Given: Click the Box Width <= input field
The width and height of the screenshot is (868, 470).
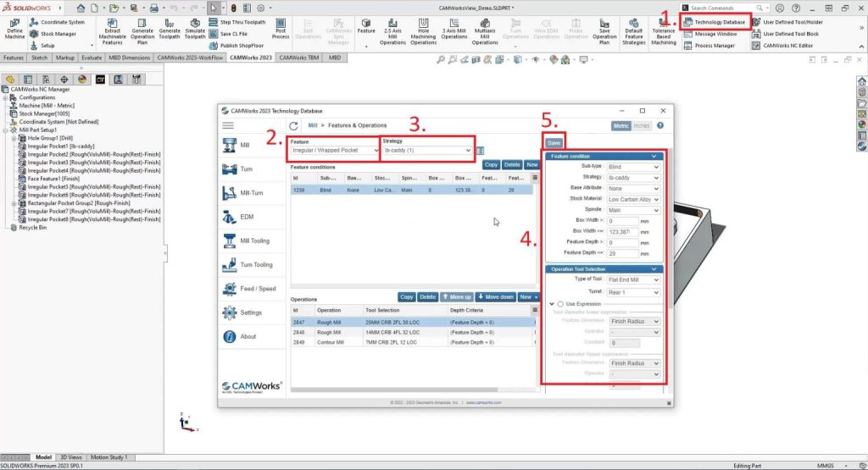Looking at the screenshot, I should coord(622,232).
